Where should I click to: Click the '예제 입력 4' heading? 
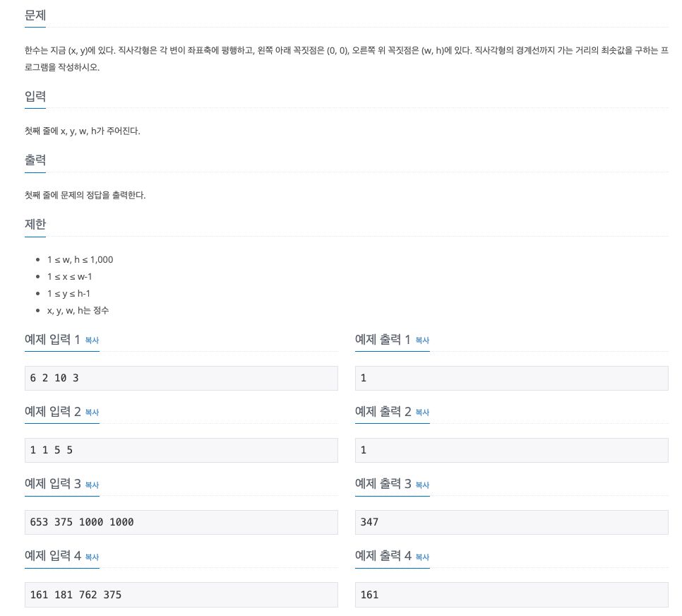pyautogui.click(x=53, y=556)
